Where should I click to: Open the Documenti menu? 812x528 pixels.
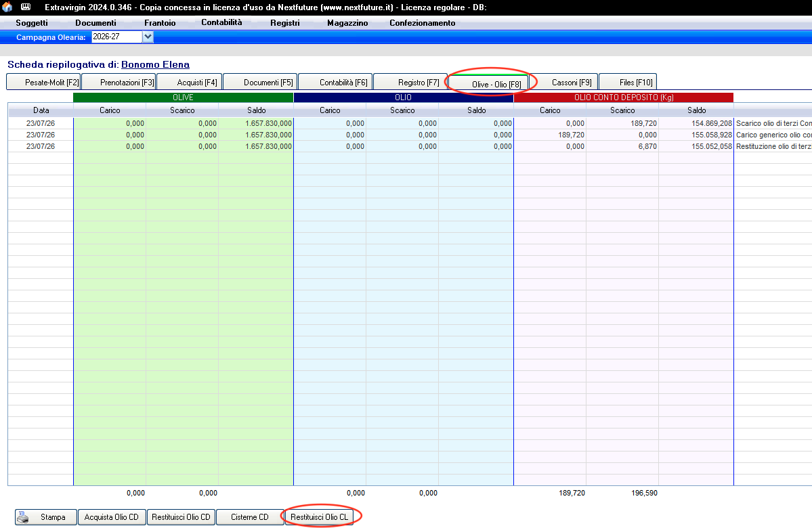(95, 23)
